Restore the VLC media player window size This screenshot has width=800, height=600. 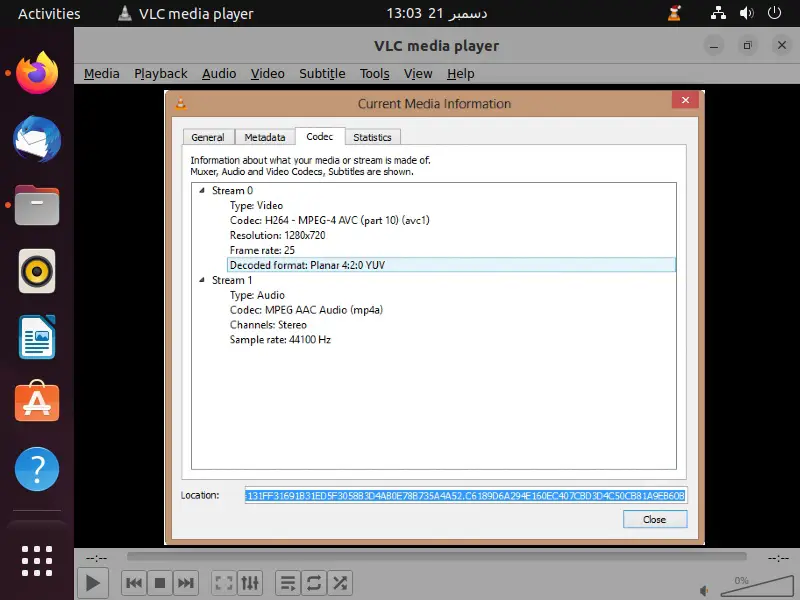click(747, 46)
